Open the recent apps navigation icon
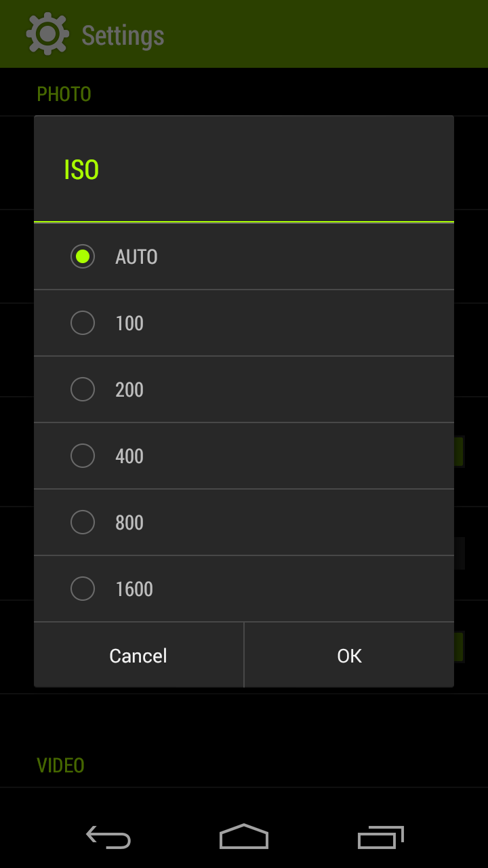488x868 pixels. (x=380, y=837)
